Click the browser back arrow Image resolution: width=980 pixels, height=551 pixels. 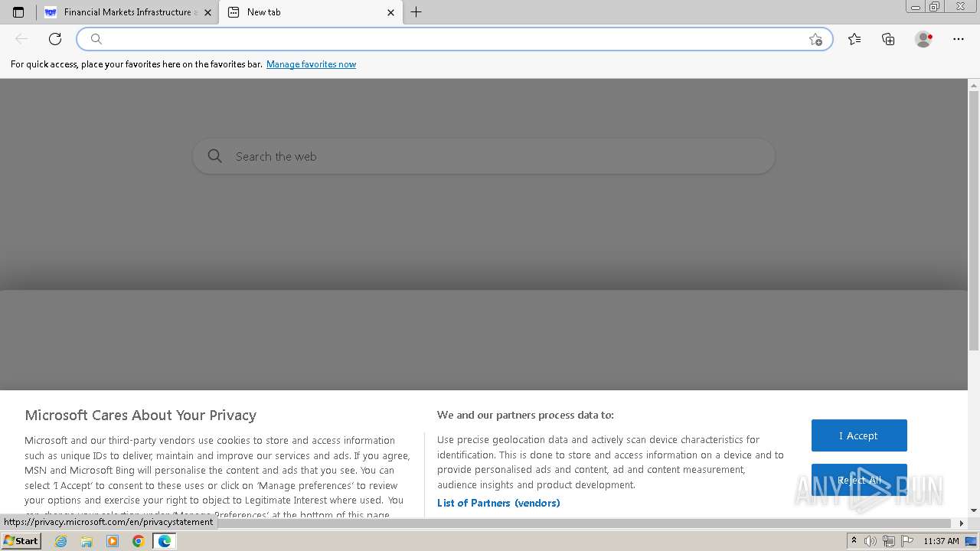[21, 39]
